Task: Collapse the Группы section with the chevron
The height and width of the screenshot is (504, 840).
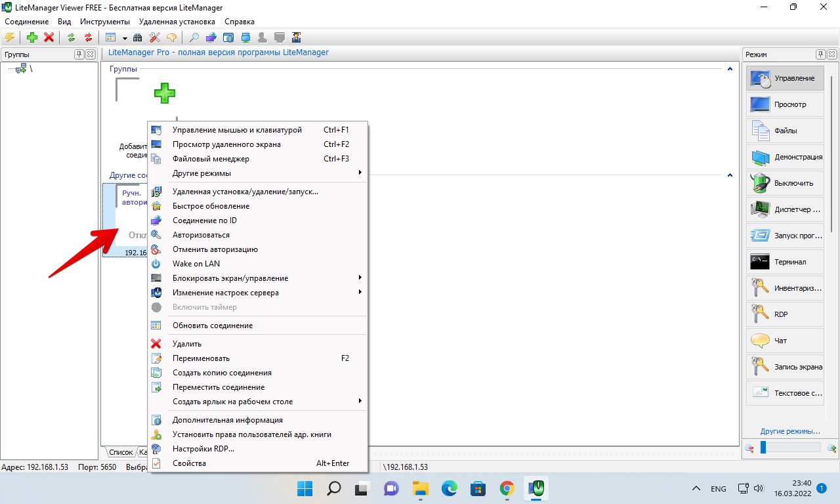Action: 728,68
